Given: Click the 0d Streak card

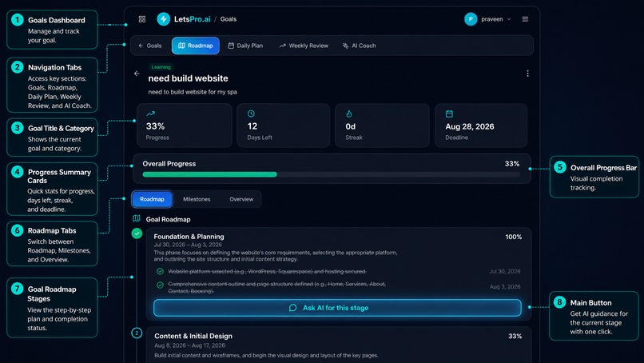Looking at the screenshot, I should point(382,126).
